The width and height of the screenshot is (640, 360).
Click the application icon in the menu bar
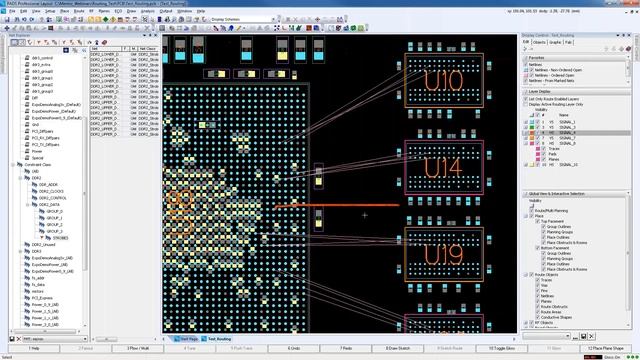pos(3,11)
